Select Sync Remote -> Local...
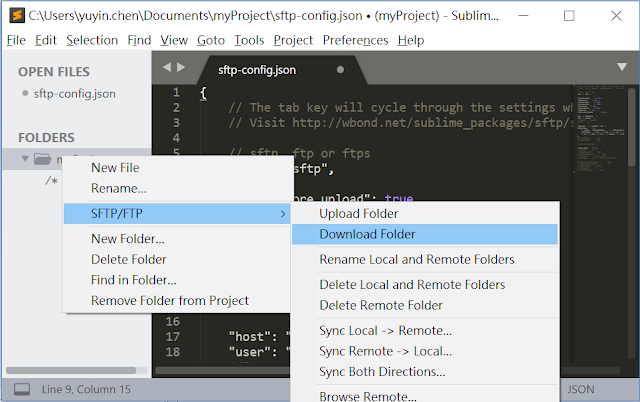The width and height of the screenshot is (640, 402). 425,351
